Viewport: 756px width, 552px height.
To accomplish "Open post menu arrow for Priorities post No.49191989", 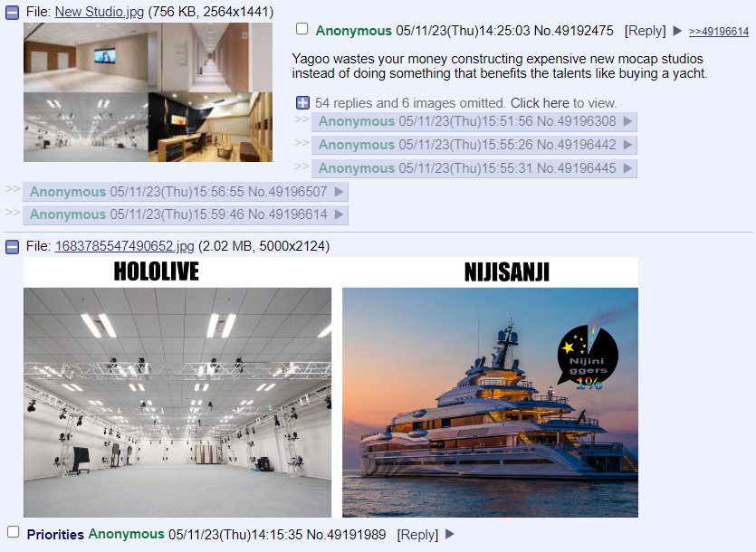I will tap(449, 534).
